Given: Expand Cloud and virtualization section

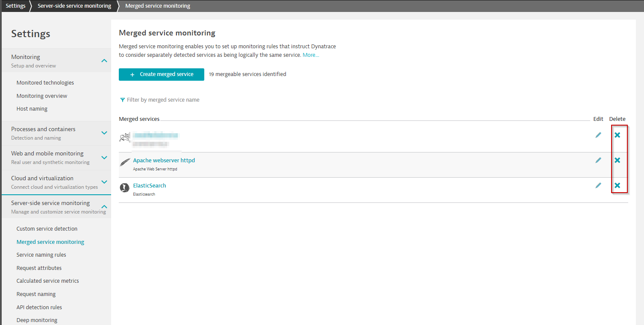Looking at the screenshot, I should click(104, 182).
